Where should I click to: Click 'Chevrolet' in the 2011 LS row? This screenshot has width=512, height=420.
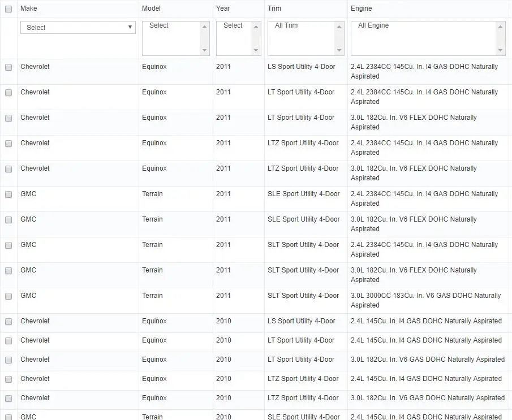[35, 67]
